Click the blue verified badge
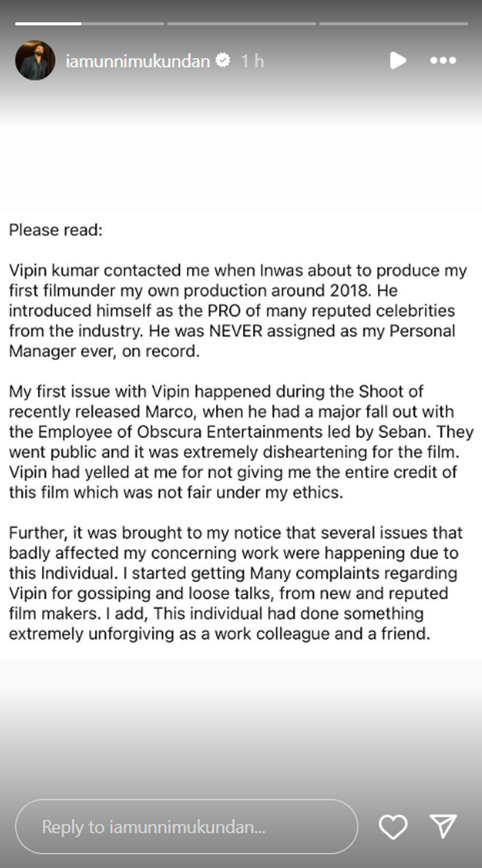The image size is (482, 868). click(223, 61)
